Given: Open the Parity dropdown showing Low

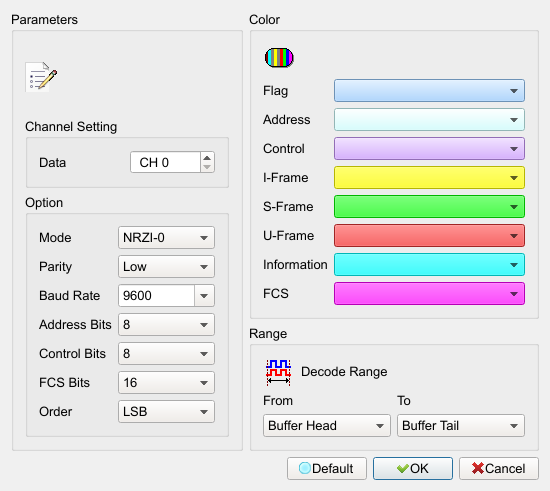Looking at the screenshot, I should 166,267.
